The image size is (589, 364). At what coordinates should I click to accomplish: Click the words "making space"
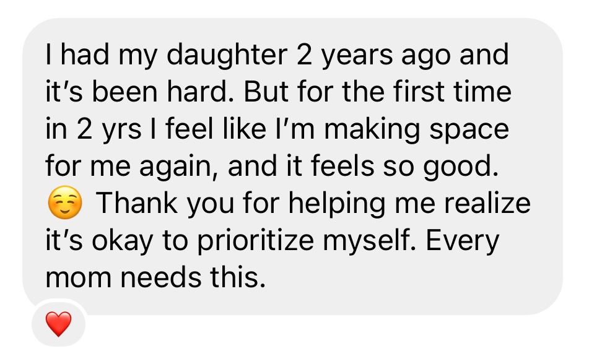417,129
